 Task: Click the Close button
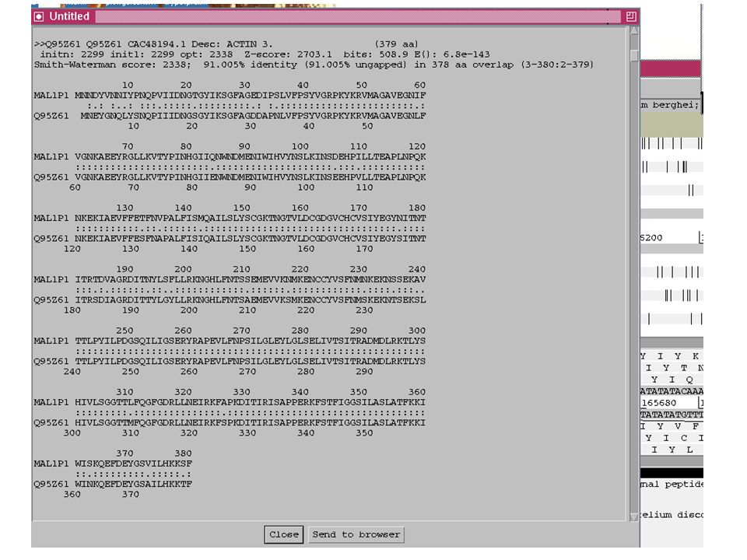(284, 534)
